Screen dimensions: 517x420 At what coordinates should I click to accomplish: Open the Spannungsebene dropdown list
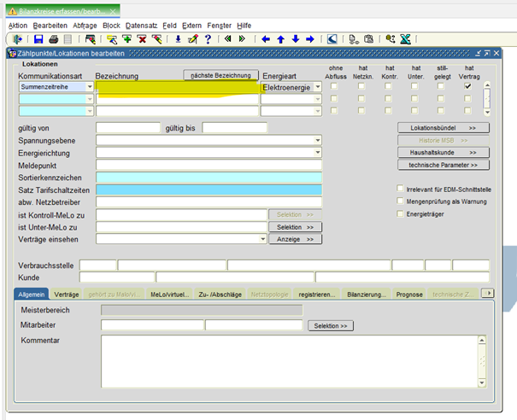[x=318, y=140]
